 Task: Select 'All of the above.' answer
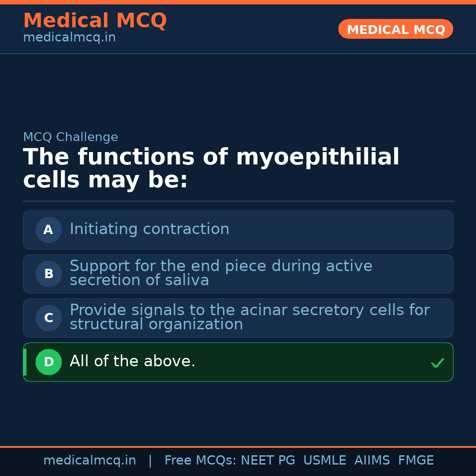132,361
